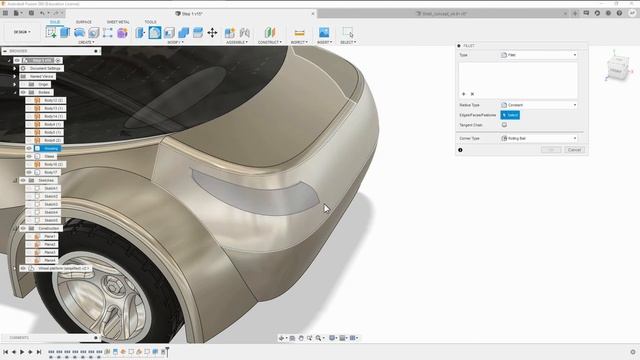Toggle visibility of Glass body
This screenshot has width=640, height=360.
[29, 156]
